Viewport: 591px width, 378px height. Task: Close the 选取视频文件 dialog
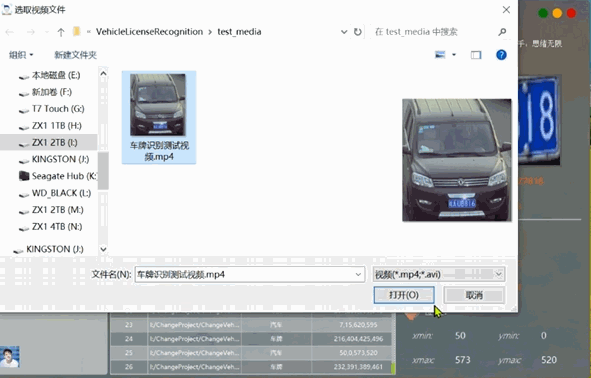point(507,10)
